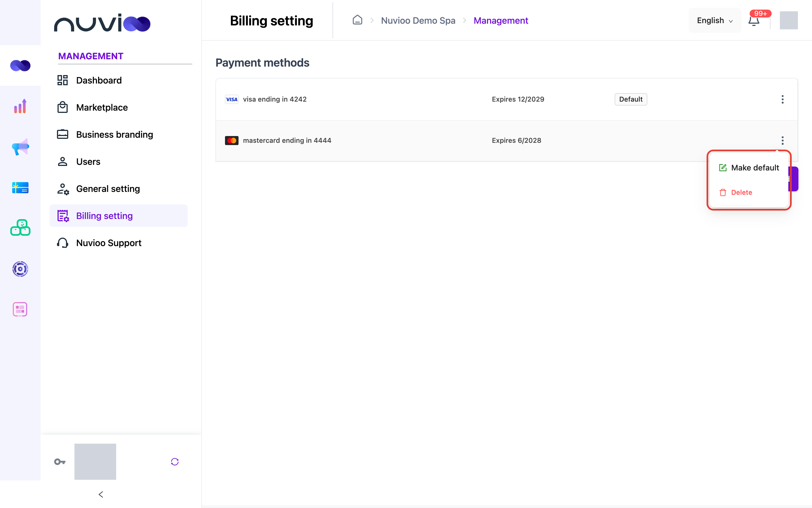Image resolution: width=812 pixels, height=508 pixels.
Task: Click Management breadcrumb link
Action: [501, 21]
